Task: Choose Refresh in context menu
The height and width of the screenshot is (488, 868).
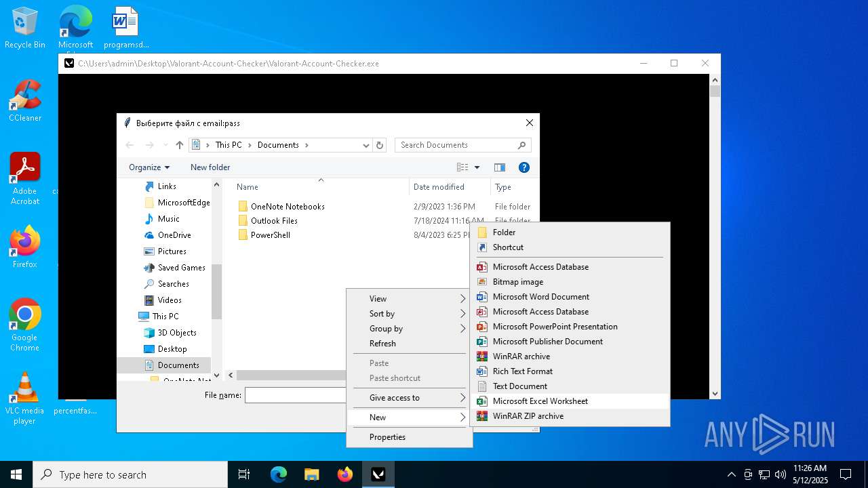Action: point(410,344)
